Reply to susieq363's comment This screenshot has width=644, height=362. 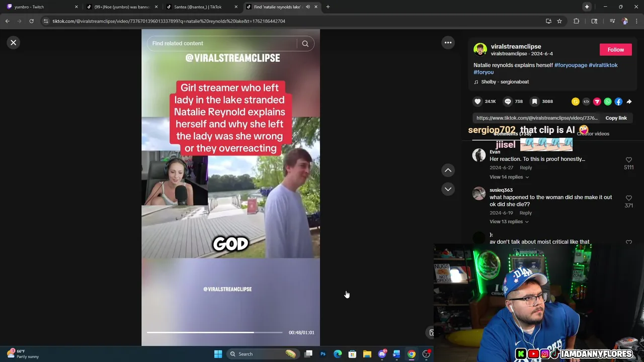pyautogui.click(x=526, y=213)
